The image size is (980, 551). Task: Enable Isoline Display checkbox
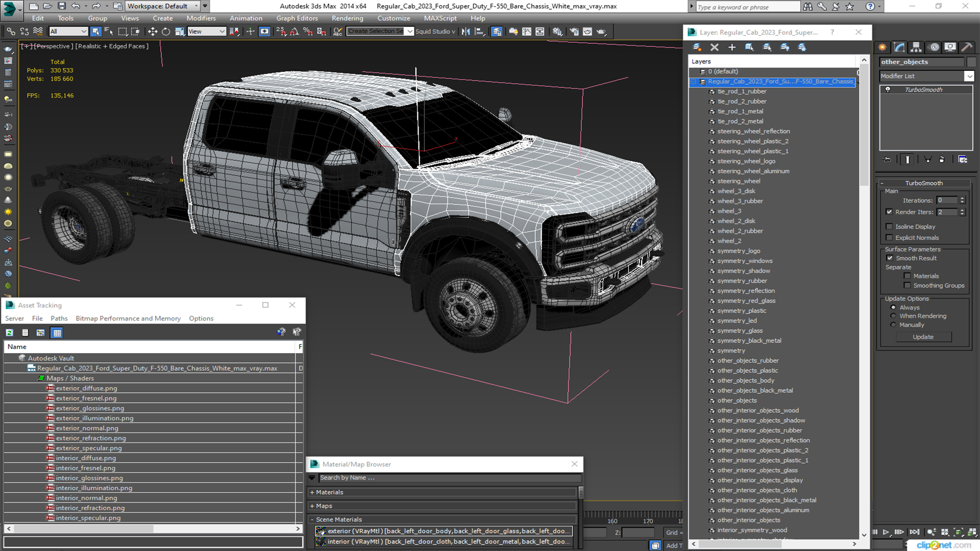coord(889,227)
